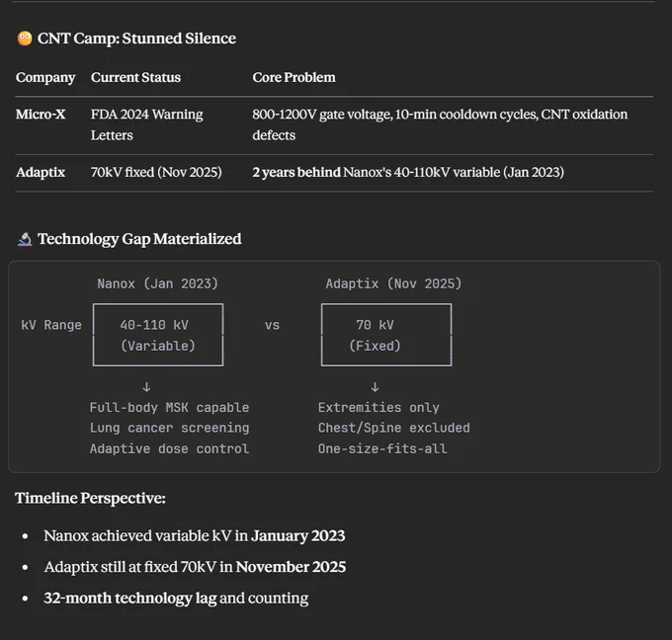The image size is (672, 640).
Task: Select the 'FDA 2024 Warning Letters' cell
Action: coord(147,124)
